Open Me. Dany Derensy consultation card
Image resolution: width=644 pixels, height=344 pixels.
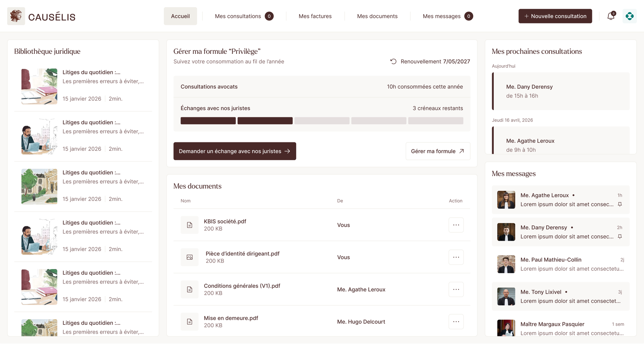(x=561, y=91)
